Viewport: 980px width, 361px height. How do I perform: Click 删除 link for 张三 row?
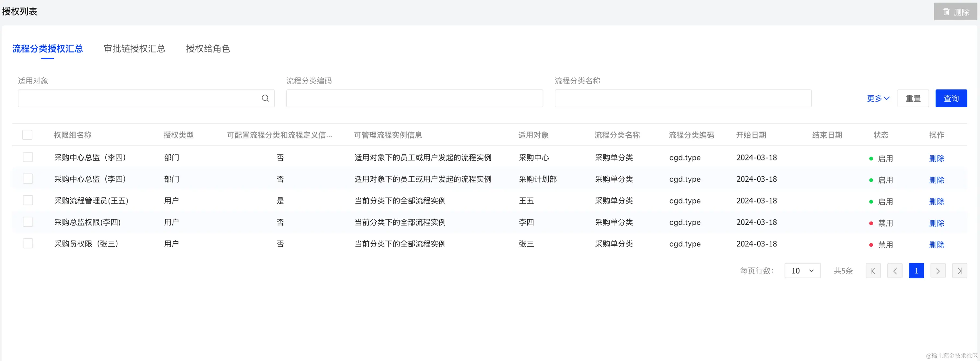tap(936, 245)
